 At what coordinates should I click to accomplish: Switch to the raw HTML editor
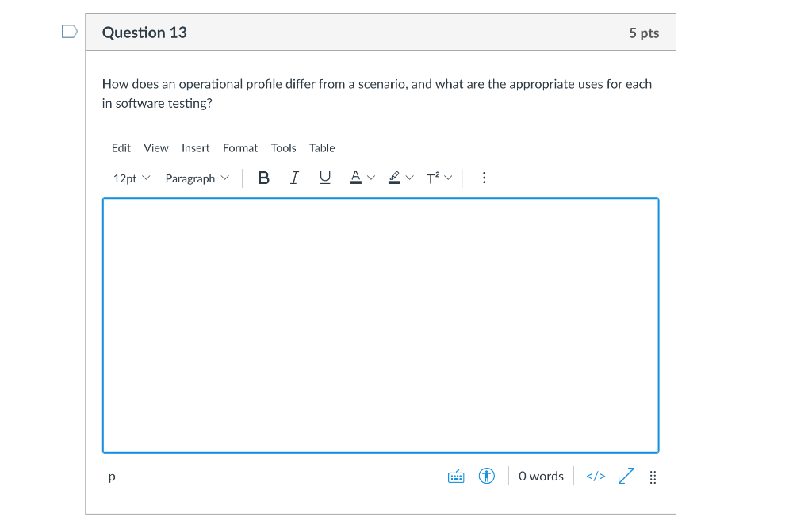(x=595, y=476)
